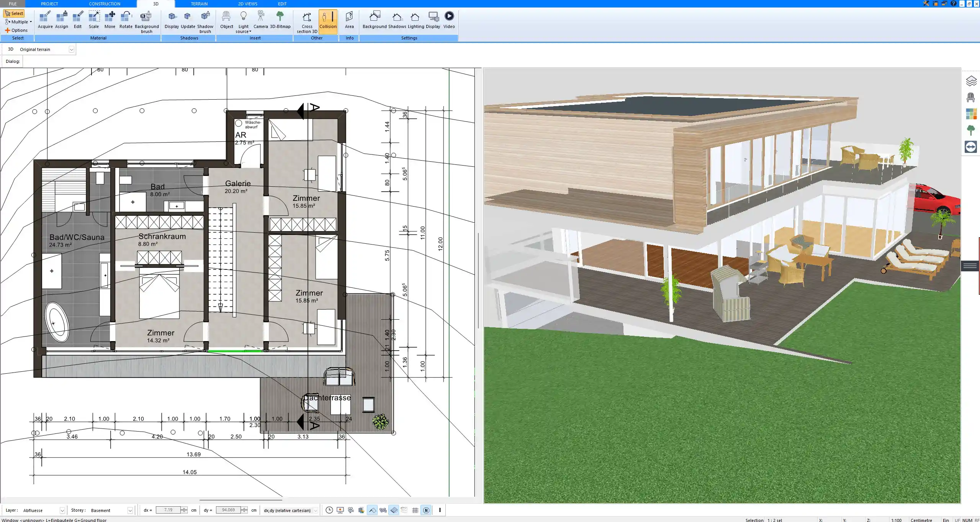Open the Original terrain dropdown

[x=71, y=49]
